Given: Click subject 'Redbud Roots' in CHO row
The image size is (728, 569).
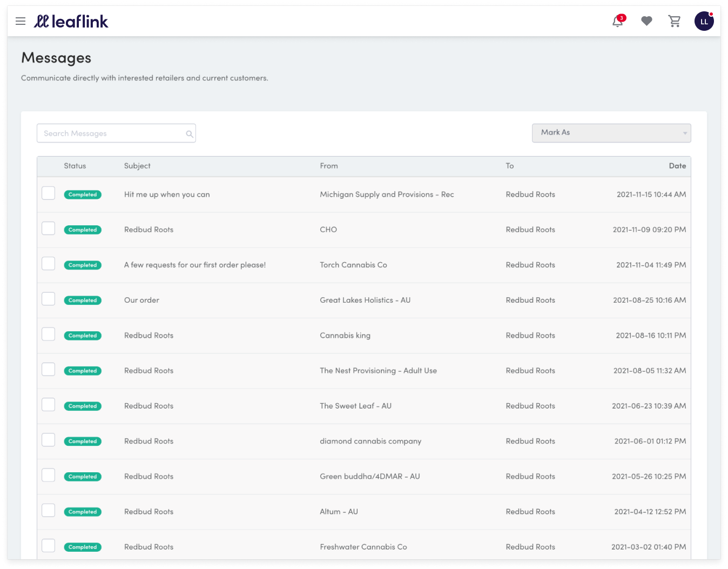Looking at the screenshot, I should point(149,230).
